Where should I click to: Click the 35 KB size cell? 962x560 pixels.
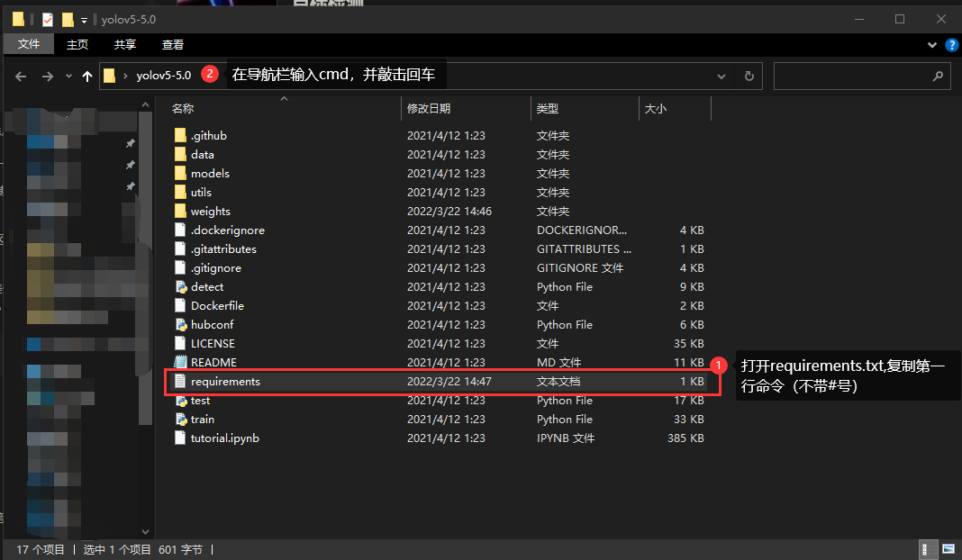point(688,344)
